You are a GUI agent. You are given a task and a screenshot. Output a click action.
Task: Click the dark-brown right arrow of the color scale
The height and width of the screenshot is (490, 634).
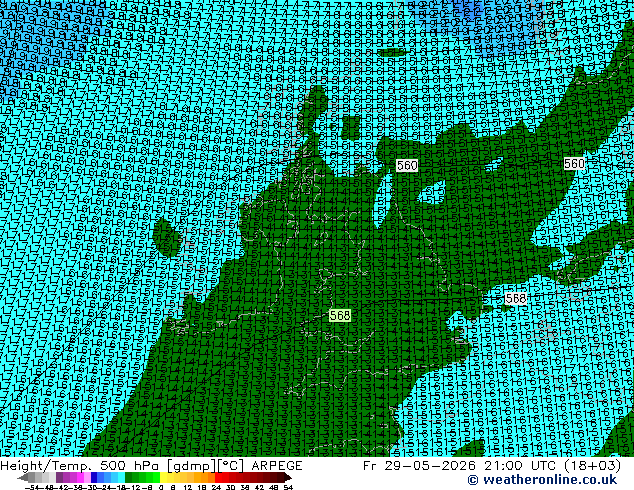point(288,477)
